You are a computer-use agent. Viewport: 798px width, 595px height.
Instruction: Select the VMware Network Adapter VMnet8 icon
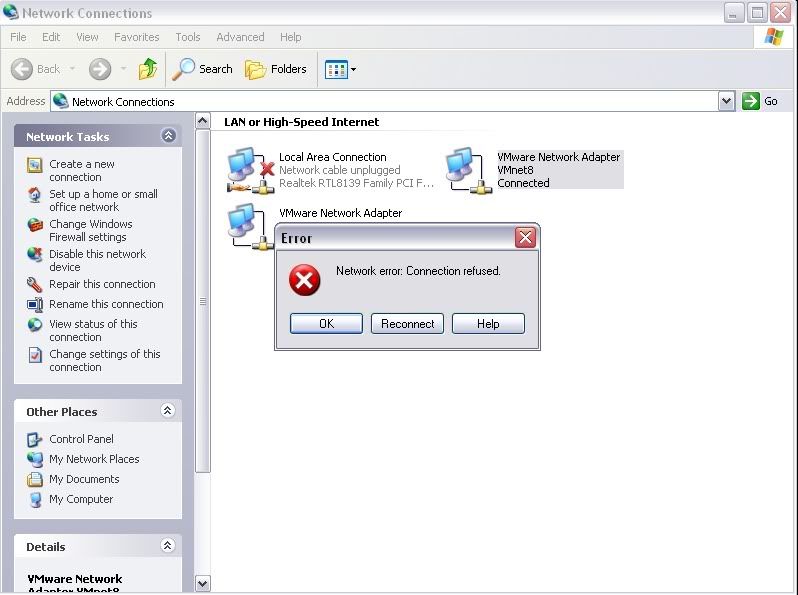[464, 170]
